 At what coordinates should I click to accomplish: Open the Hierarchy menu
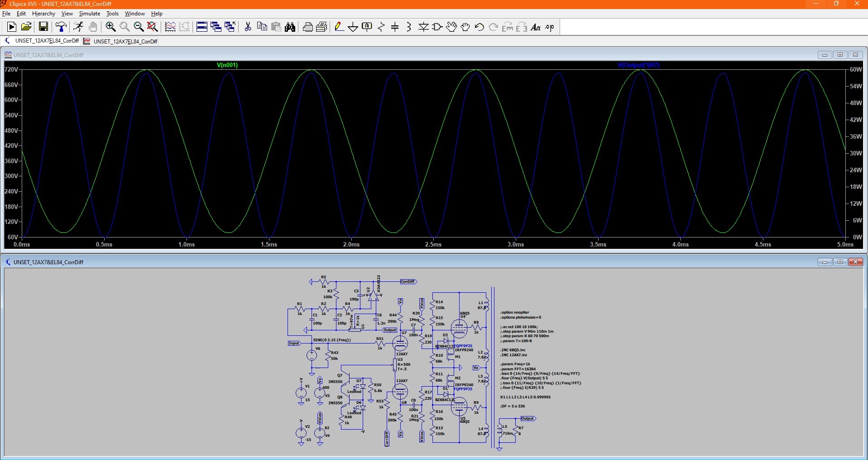point(43,14)
